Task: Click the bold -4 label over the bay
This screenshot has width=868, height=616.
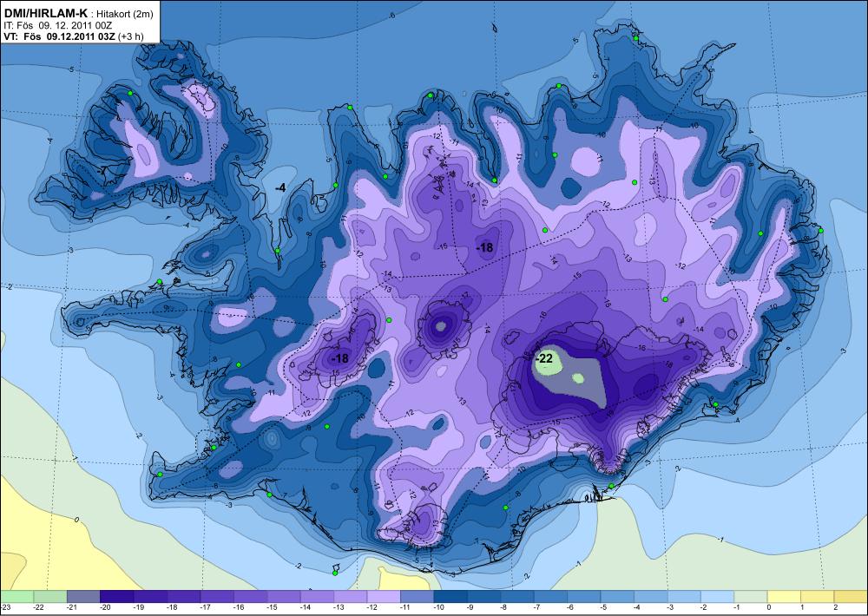Action: coord(280,188)
